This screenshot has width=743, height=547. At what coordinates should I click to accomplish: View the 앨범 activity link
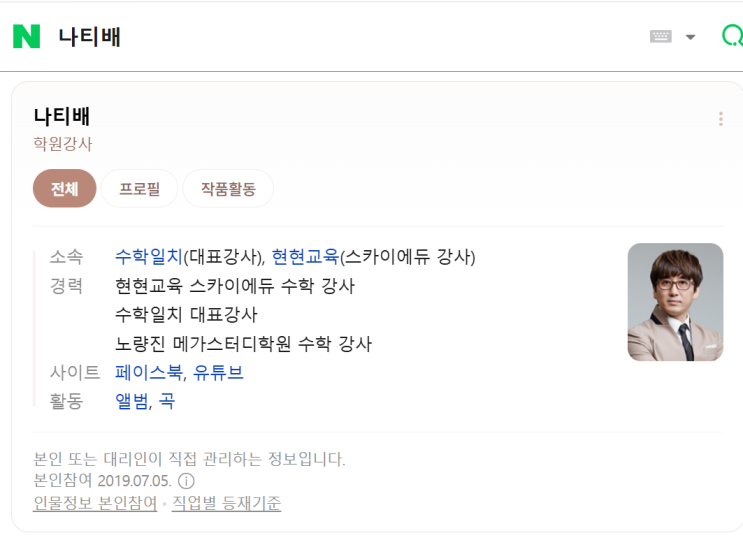coord(132,402)
